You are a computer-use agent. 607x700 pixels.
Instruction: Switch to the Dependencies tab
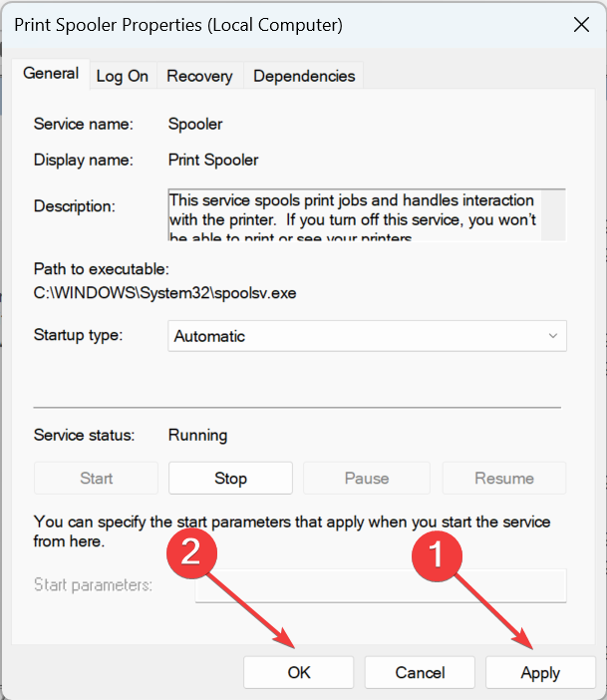[304, 76]
